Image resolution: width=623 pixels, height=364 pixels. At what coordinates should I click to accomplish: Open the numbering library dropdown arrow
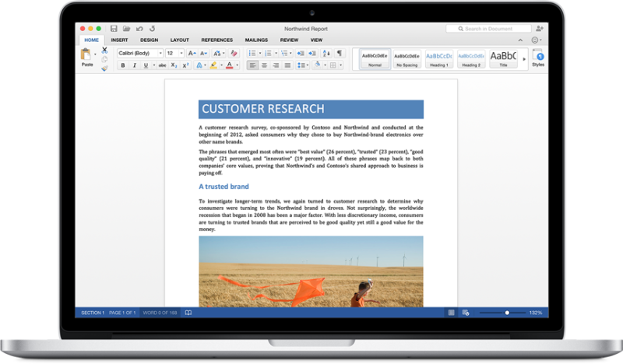[x=276, y=53]
